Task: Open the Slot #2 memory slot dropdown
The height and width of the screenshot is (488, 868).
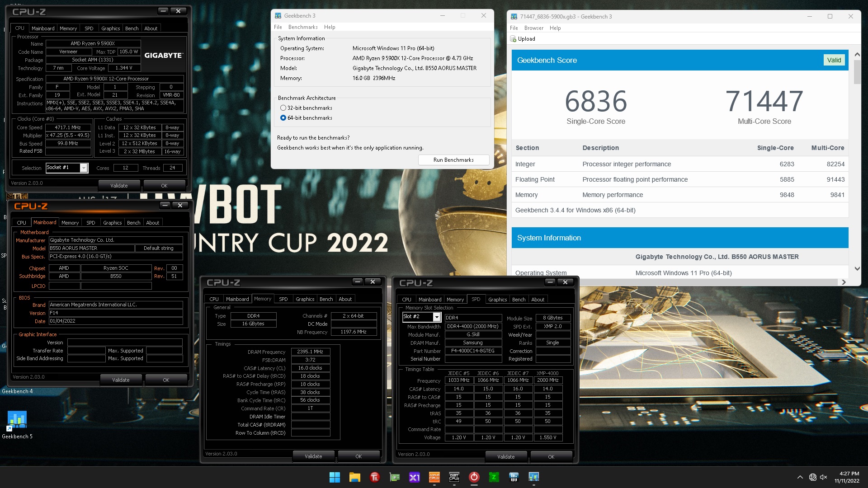Action: point(437,317)
